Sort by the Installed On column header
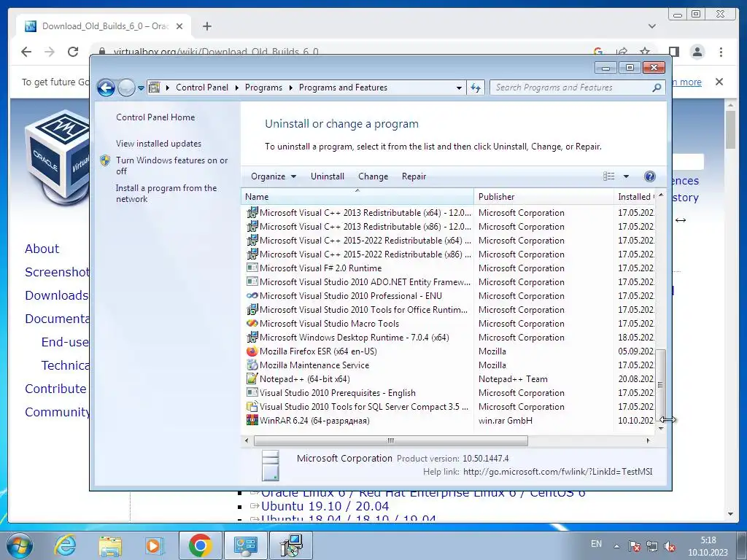 635,197
